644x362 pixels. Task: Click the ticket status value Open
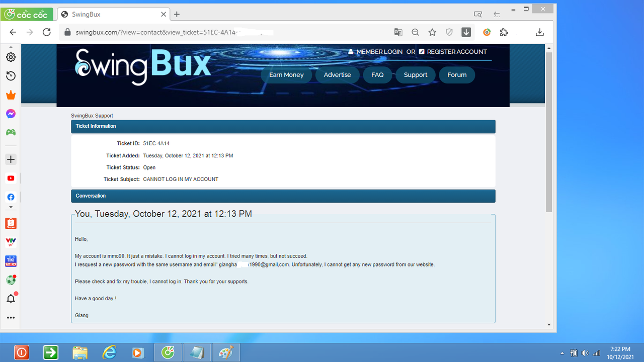click(149, 167)
